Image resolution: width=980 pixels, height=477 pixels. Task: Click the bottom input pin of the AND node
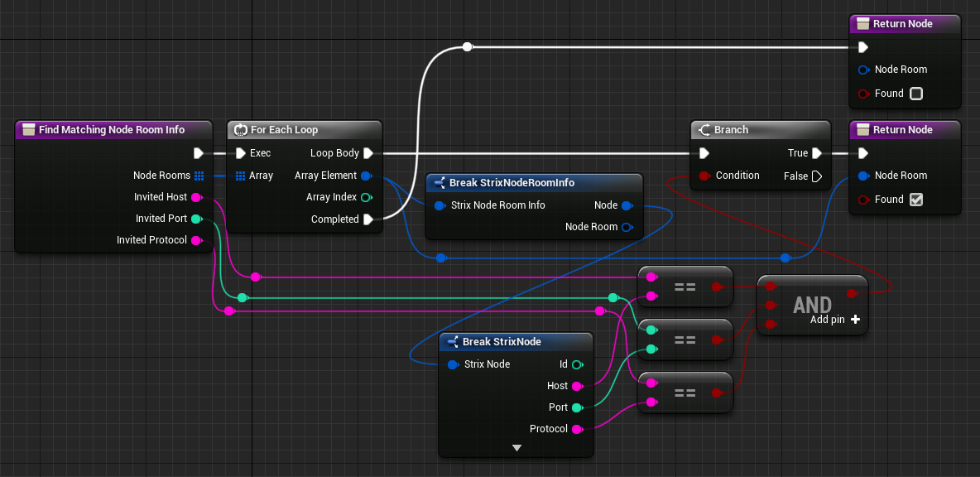pyautogui.click(x=771, y=325)
